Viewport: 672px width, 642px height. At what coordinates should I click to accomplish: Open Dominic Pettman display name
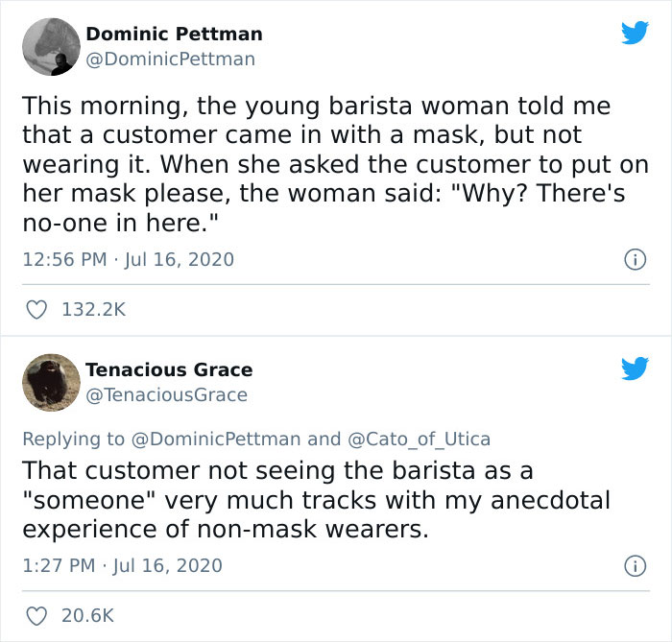[x=174, y=34]
